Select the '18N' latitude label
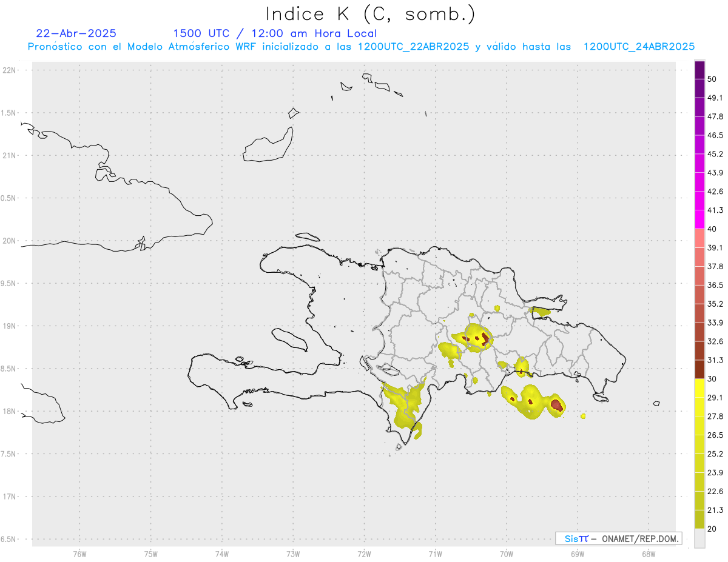728x562 pixels. click(10, 411)
